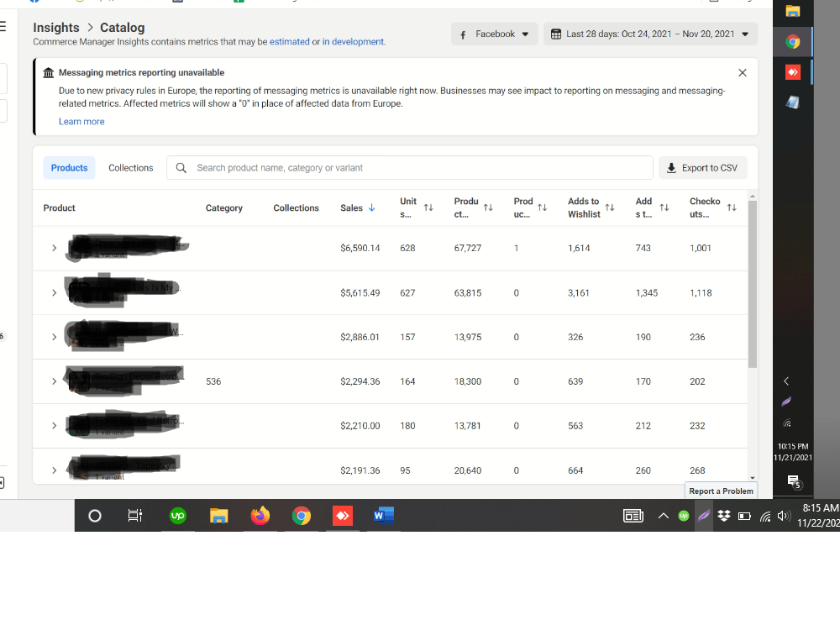The image size is (840, 630).
Task: Expand the $5,615.49 product row
Action: pyautogui.click(x=54, y=293)
